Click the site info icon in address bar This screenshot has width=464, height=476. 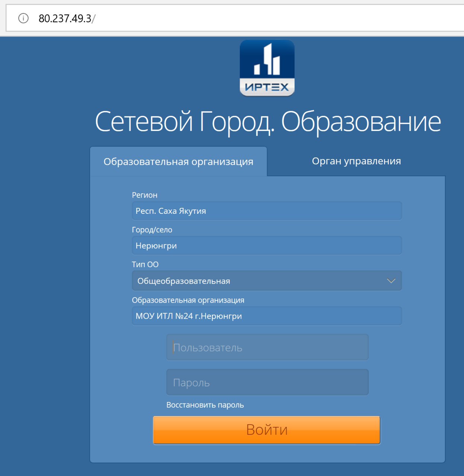(23, 18)
